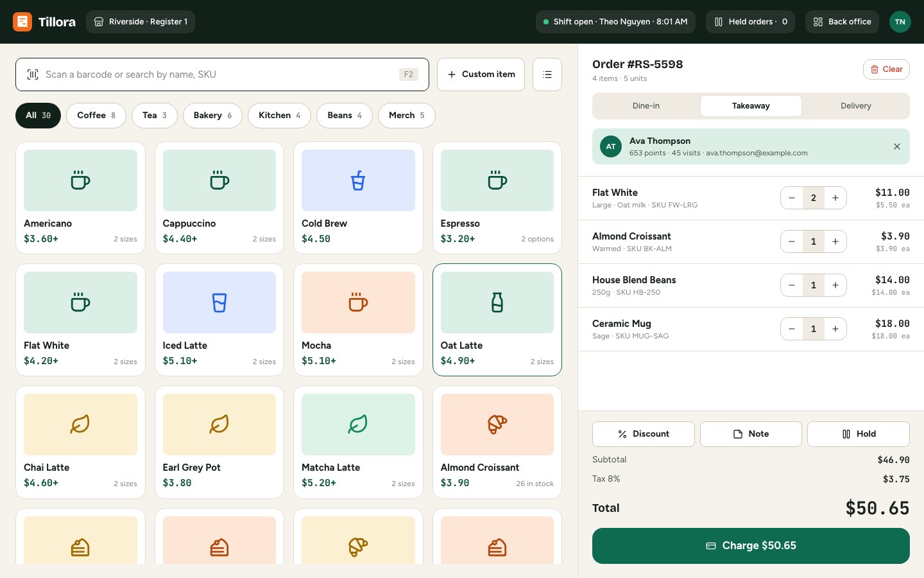Open Held orders list

pos(751,22)
